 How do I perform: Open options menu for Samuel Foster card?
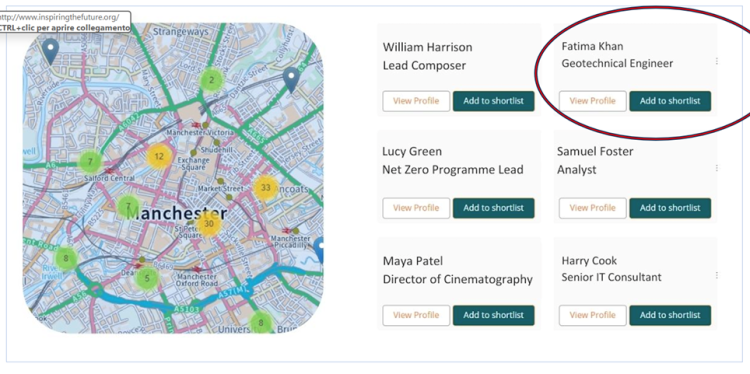coord(717,168)
